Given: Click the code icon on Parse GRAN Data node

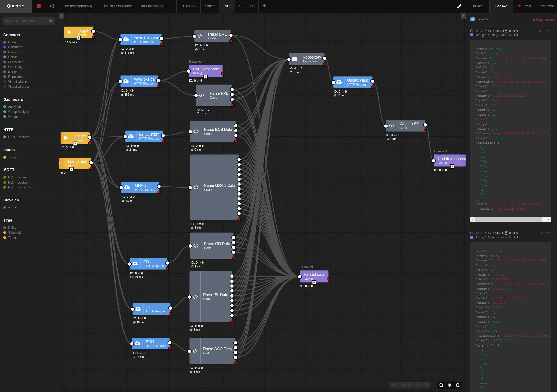Looking at the screenshot, I should point(196,187).
